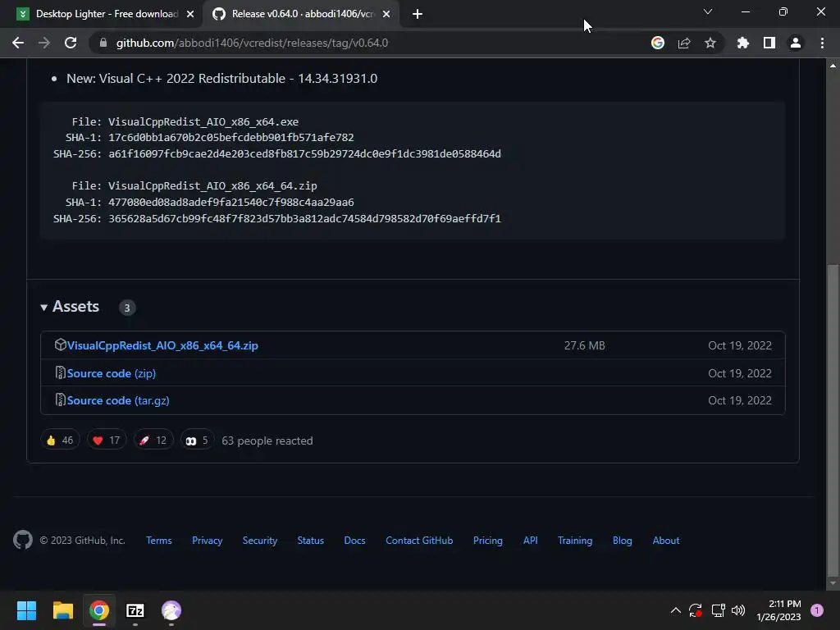The height and width of the screenshot is (630, 840).
Task: Open network settings tray icon
Action: tap(718, 610)
